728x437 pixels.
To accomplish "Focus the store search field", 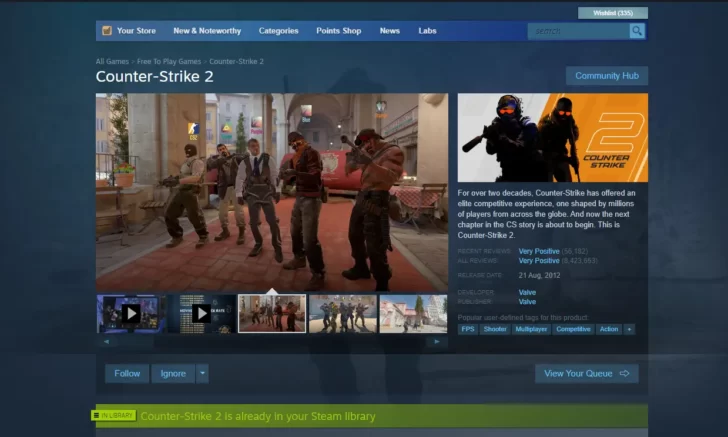I will (578, 31).
